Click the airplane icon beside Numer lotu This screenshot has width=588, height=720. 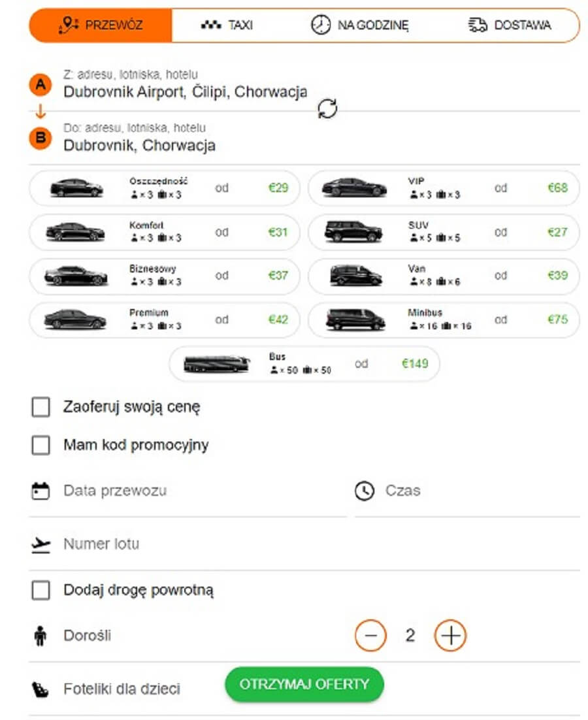coord(41,544)
